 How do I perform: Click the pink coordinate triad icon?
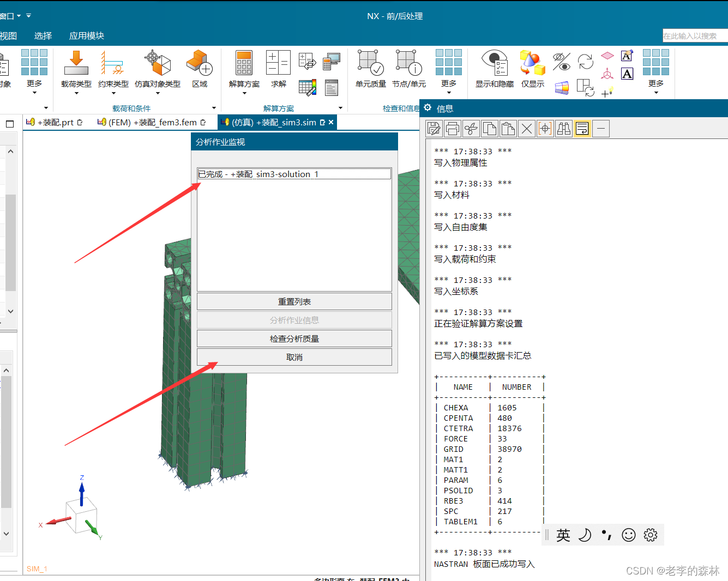point(607,74)
